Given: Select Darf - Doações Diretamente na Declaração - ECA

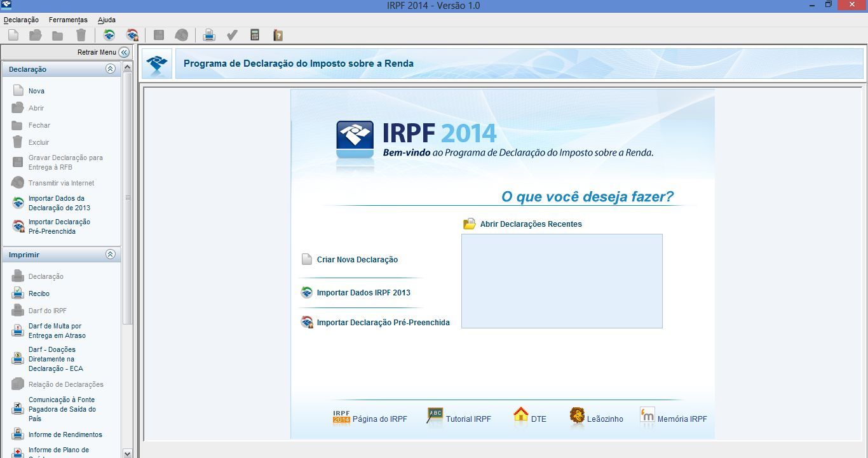Looking at the screenshot, I should tap(48, 359).
